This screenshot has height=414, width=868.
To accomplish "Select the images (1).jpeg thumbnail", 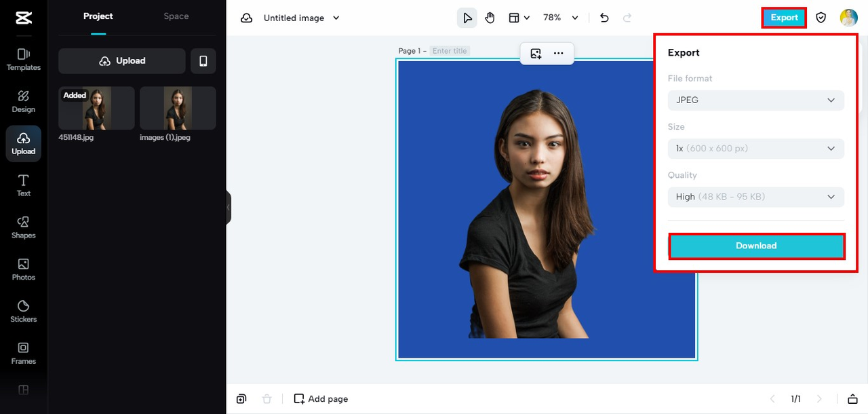I will coord(178,108).
